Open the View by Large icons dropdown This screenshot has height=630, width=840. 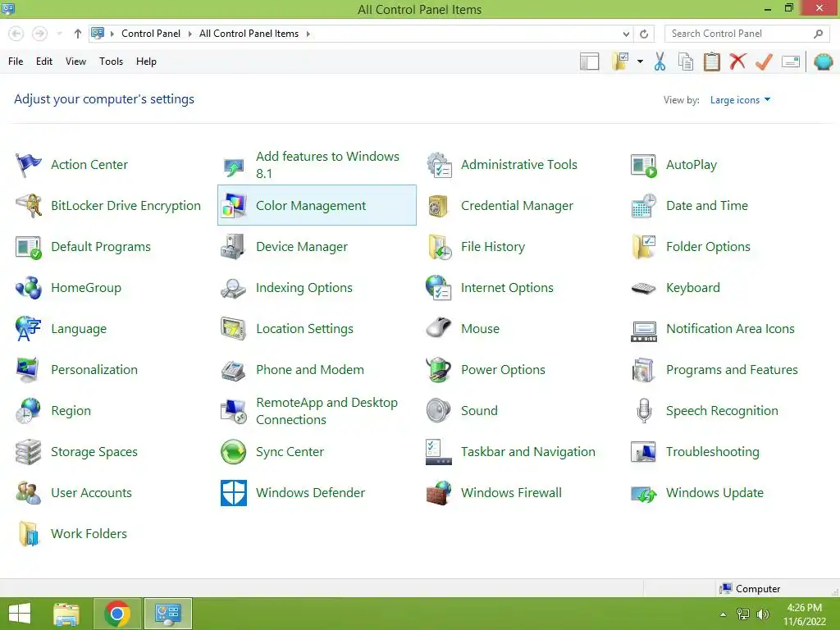741,100
